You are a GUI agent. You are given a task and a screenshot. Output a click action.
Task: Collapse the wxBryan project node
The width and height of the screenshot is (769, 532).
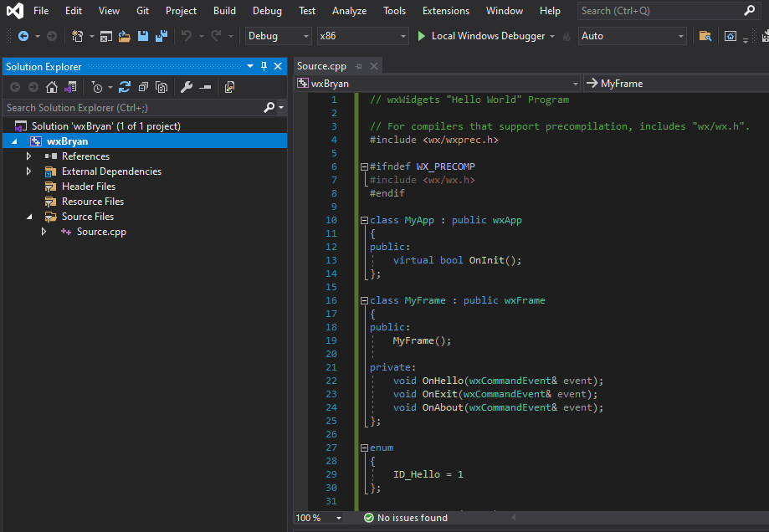14,141
